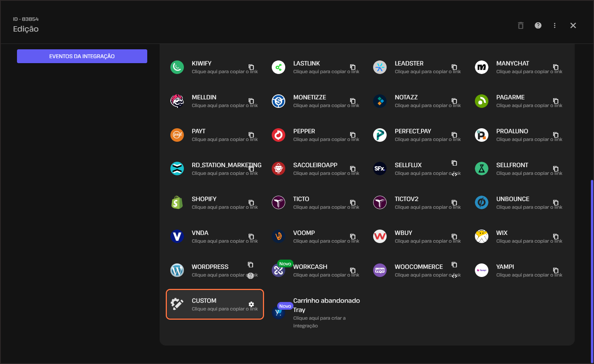Click the ManyChat logo icon

[481, 67]
